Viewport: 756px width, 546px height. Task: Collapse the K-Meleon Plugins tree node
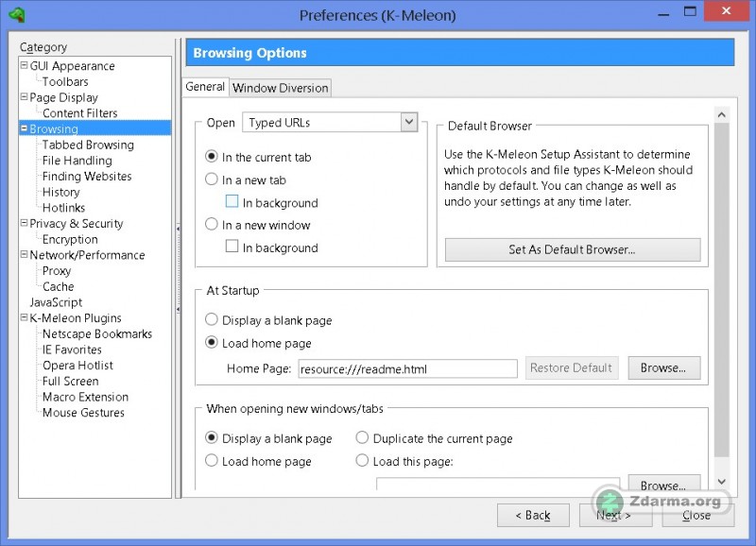point(24,317)
